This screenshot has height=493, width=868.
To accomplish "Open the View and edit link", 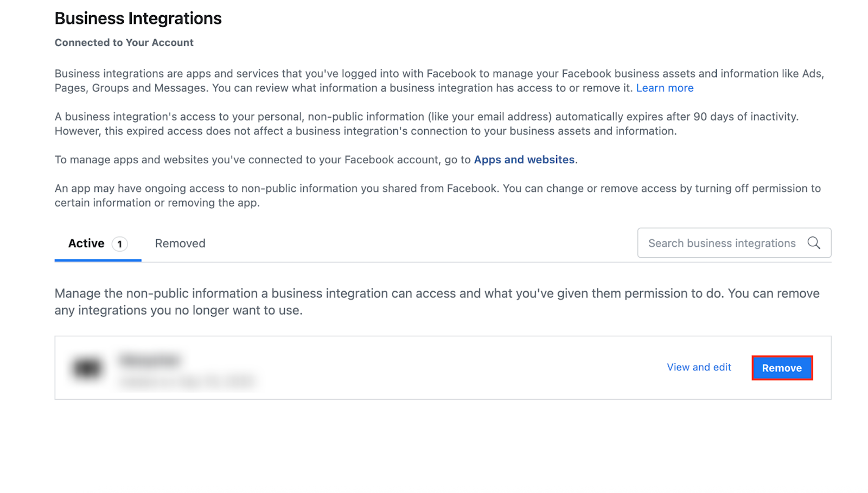I will coord(699,367).
